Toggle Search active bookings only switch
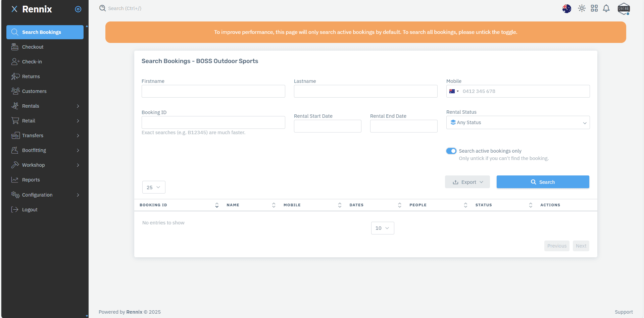The image size is (644, 318). pos(451,151)
